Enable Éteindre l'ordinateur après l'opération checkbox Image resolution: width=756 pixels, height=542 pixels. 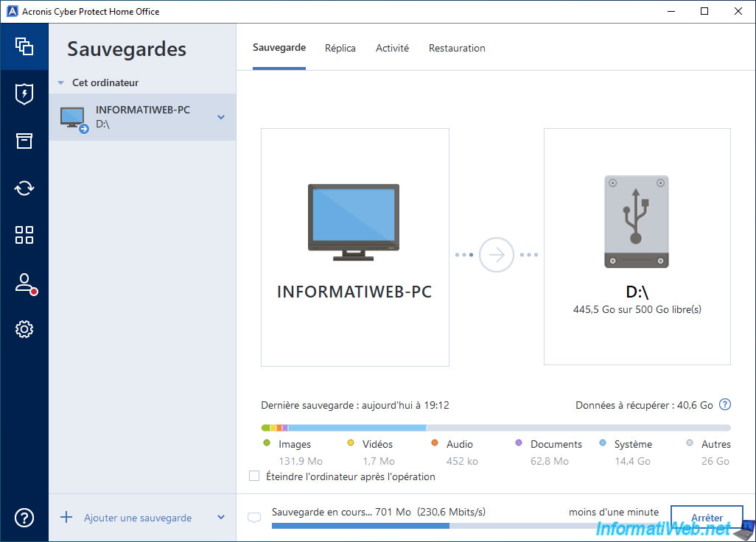pyautogui.click(x=254, y=476)
